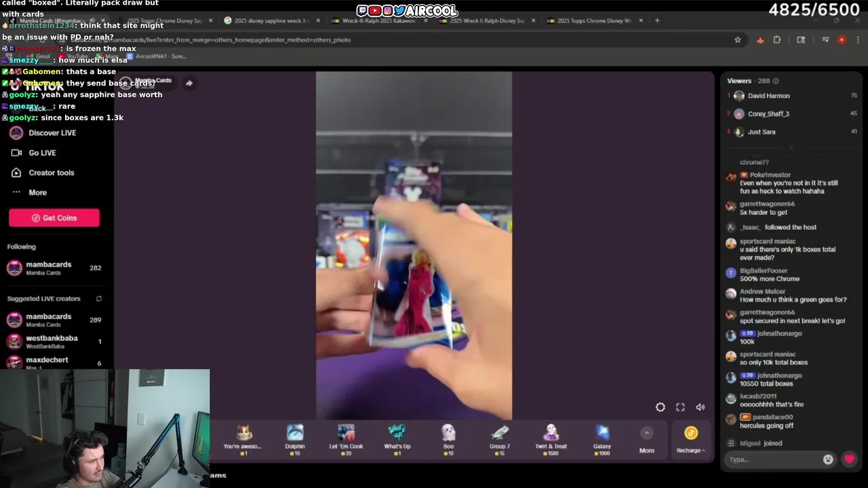868x488 pixels.
Task: Switch to 2025 Topps Chrome Disney Wi tab
Action: 595,20
